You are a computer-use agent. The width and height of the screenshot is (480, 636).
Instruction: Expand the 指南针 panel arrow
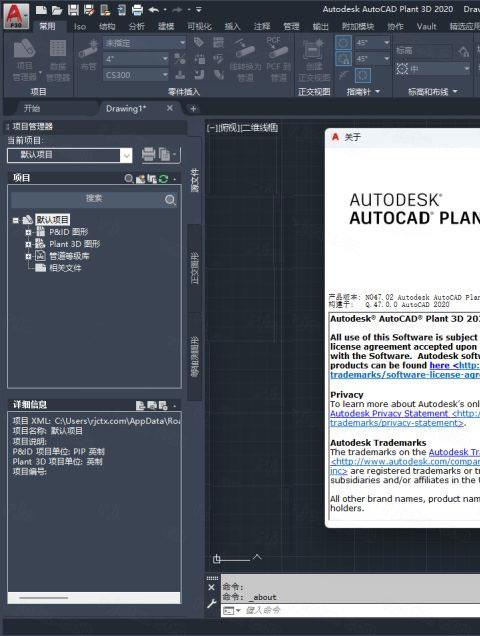(378, 92)
